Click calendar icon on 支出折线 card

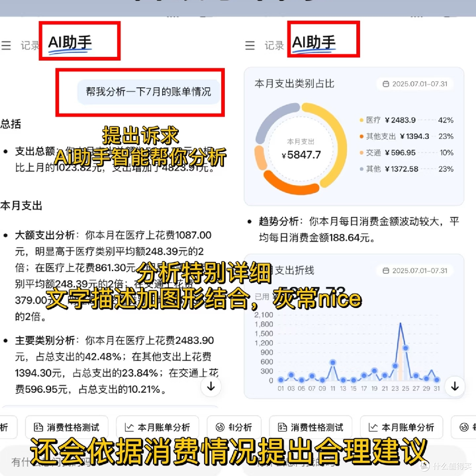pyautogui.click(x=386, y=271)
